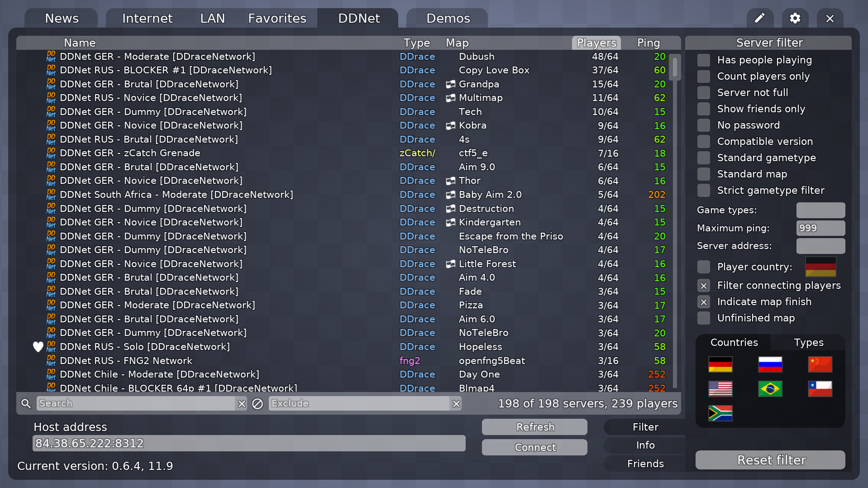Click favorite heart on DDNet RUS Solo
The width and height of the screenshot is (868, 488).
(38, 347)
